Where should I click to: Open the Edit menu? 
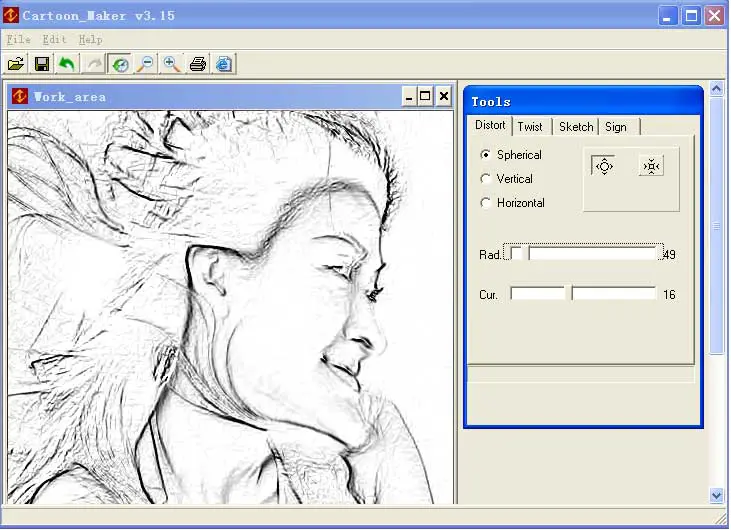click(x=54, y=40)
